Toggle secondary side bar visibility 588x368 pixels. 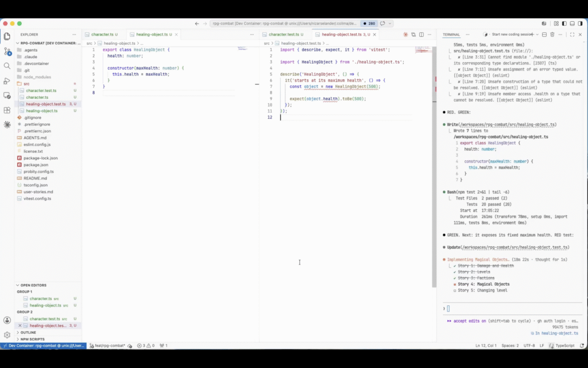(x=581, y=23)
